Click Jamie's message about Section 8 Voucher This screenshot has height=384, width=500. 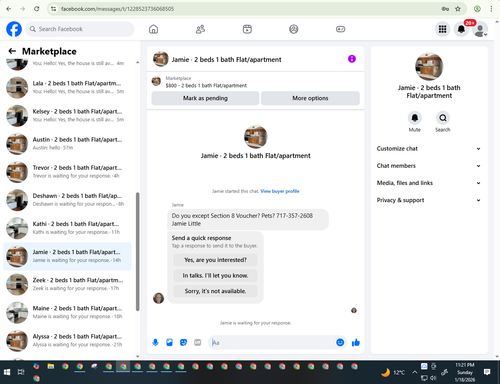pos(248,219)
